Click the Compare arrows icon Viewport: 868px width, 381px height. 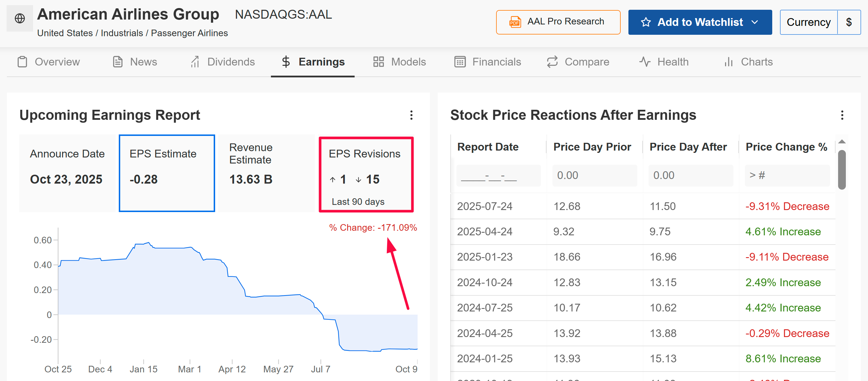[x=552, y=62]
